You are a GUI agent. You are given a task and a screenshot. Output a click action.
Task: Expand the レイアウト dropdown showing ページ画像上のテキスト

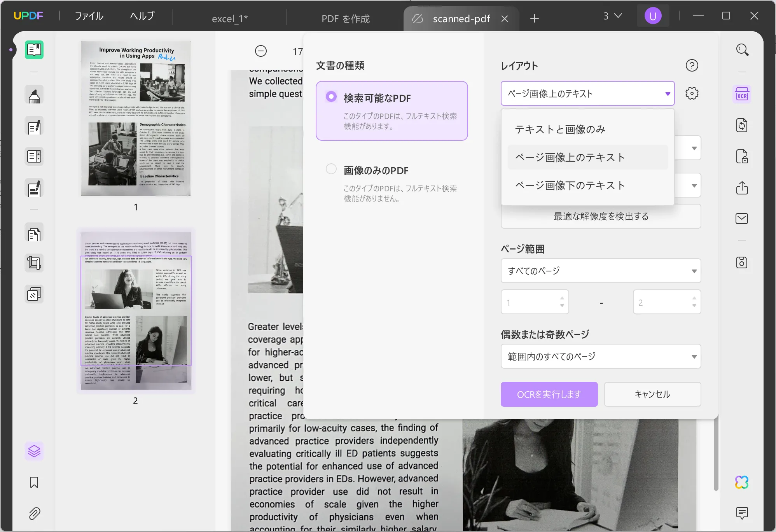pos(587,93)
